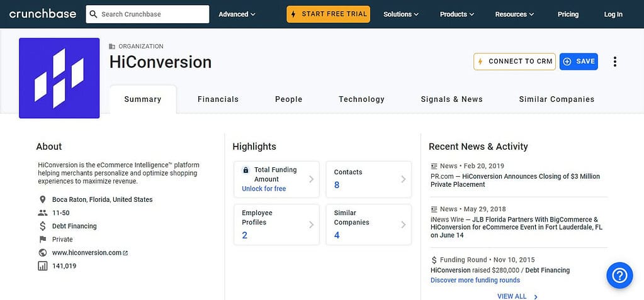Expand the Contacts card chevron

coord(404,179)
